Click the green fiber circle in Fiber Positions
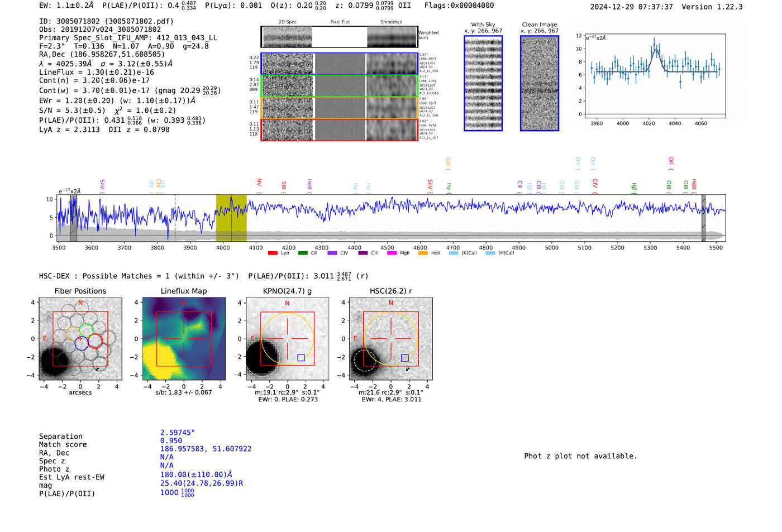The image size is (782, 532). (x=86, y=329)
